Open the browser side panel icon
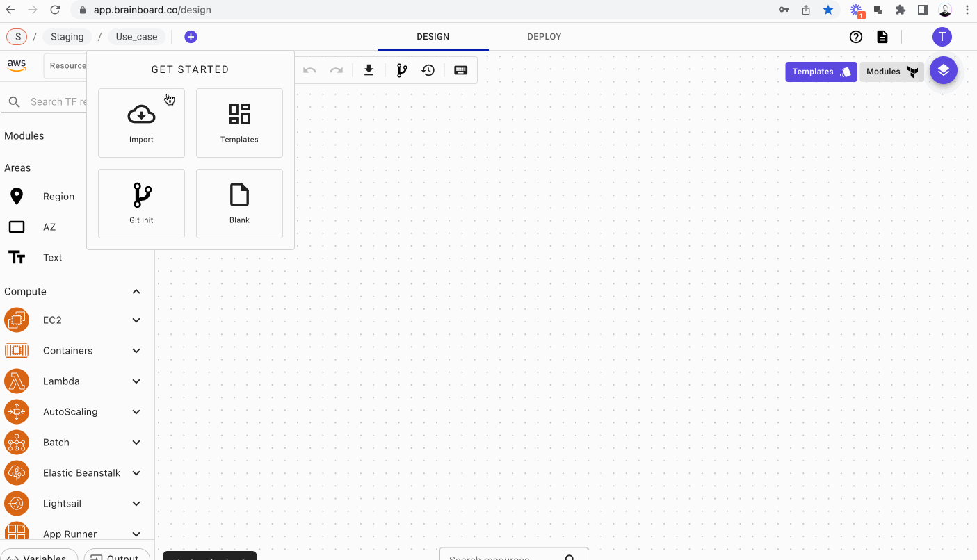 (x=923, y=10)
